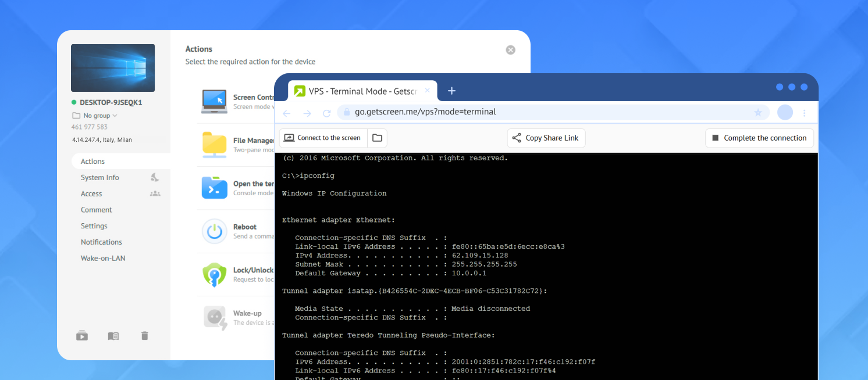Click the padlock icon in address bar
868x380 pixels.
[346, 112]
